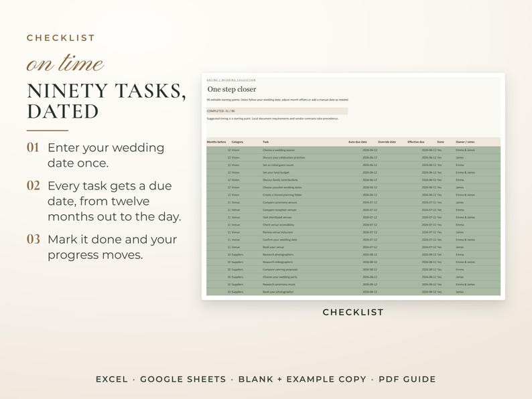Click 'PDF GUIDE' in the footer line
Image resolution: width=532 pixels, height=399 pixels.
point(407,379)
